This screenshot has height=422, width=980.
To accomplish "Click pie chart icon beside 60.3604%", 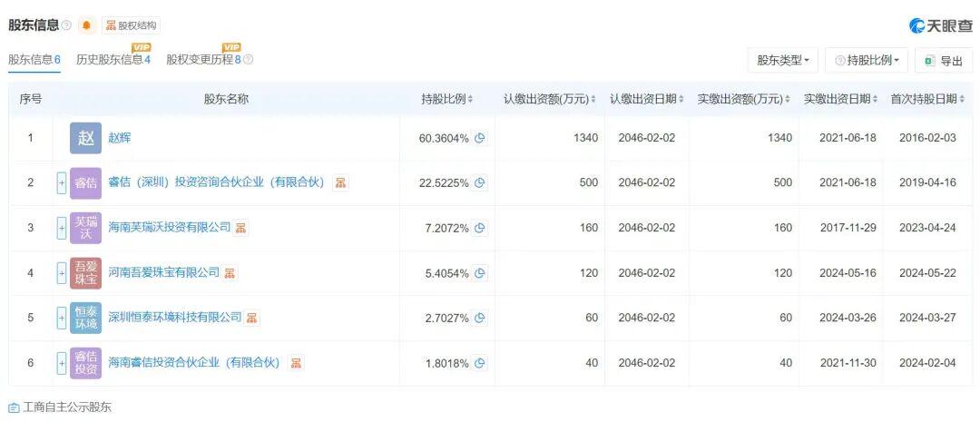I will tap(480, 138).
